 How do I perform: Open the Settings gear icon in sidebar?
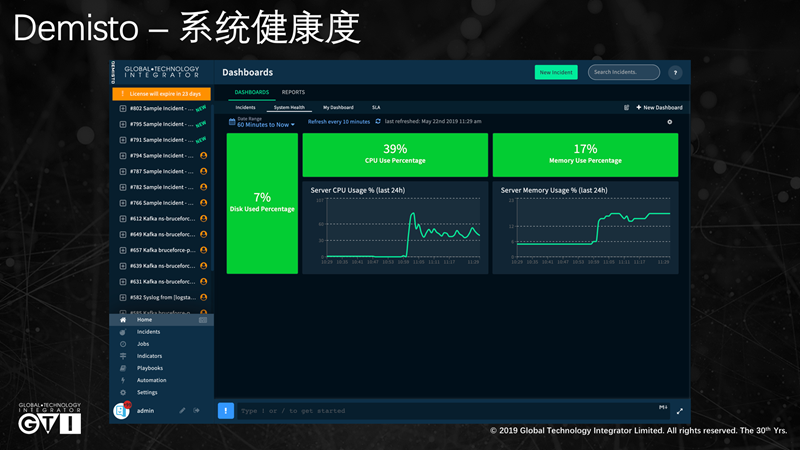coord(123,393)
